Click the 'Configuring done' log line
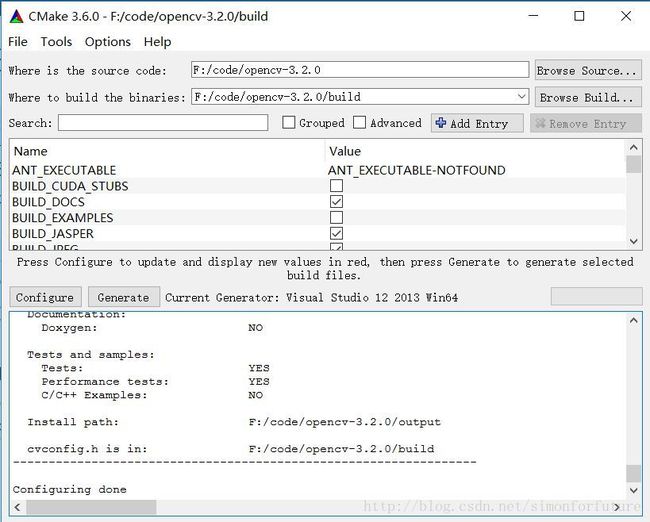Screen dimensions: 650x522 coord(70,489)
